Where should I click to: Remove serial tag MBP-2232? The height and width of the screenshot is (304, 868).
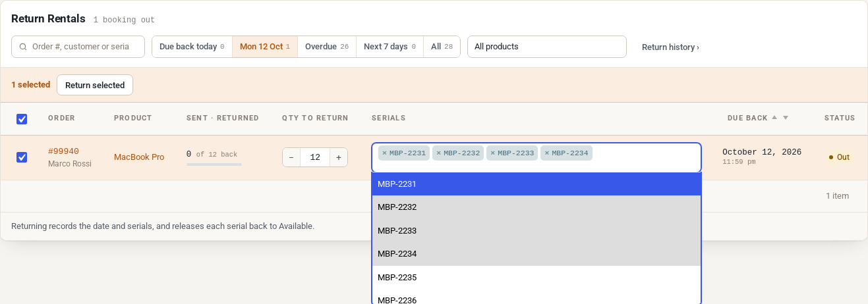pyautogui.click(x=438, y=153)
